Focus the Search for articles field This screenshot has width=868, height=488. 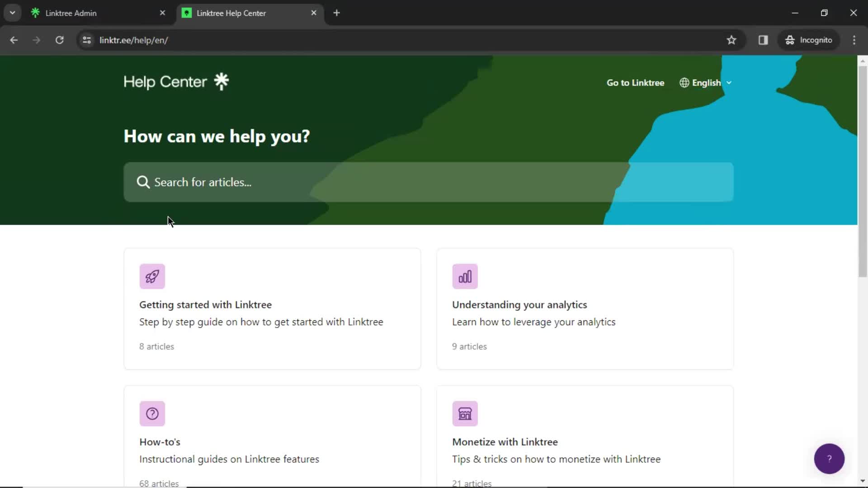pos(428,182)
